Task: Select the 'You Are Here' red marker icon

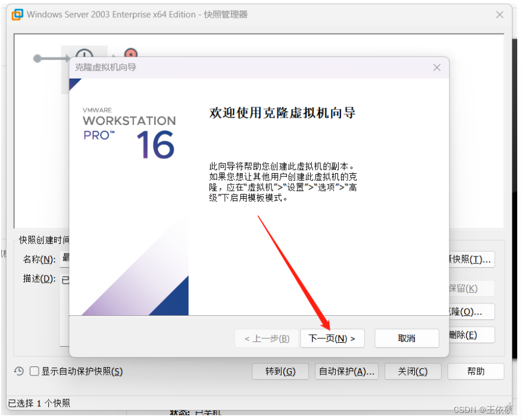Action: 131,52
